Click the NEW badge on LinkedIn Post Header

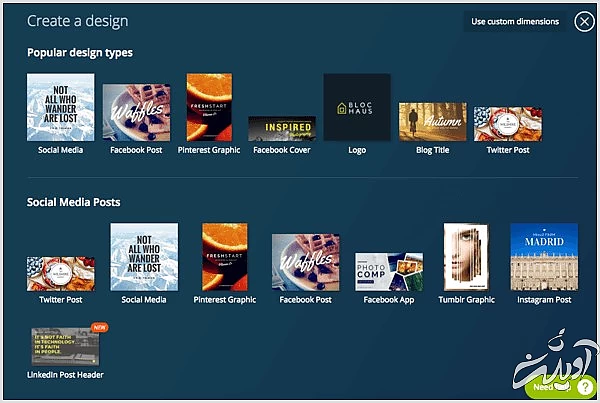(99, 327)
